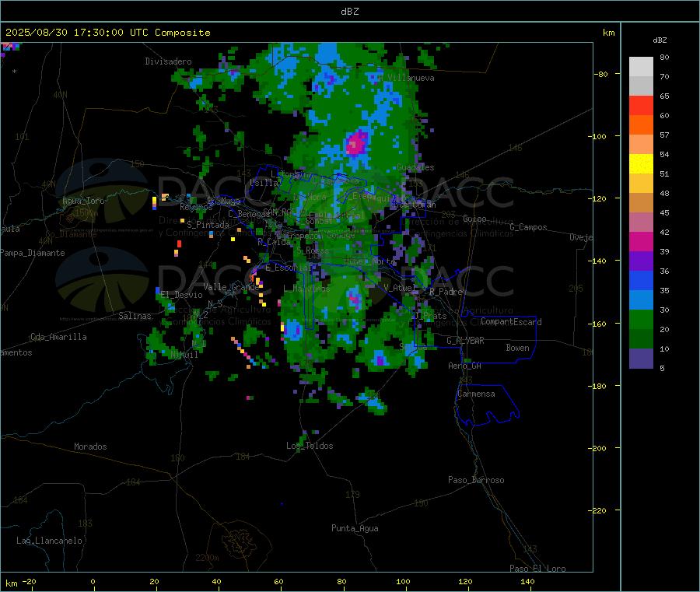The image size is (700, 592).
Task: Click the bright green 20-30 dBZ swatch
Action: [x=641, y=319]
